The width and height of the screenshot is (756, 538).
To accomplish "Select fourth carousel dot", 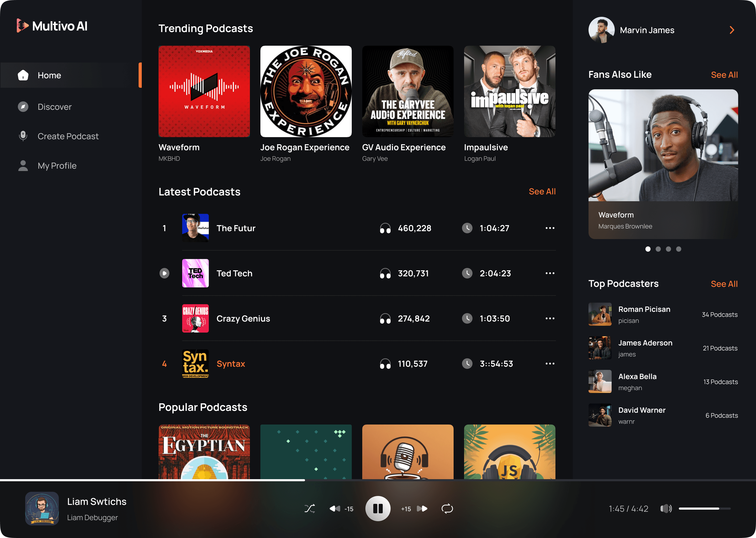I will click(x=679, y=249).
